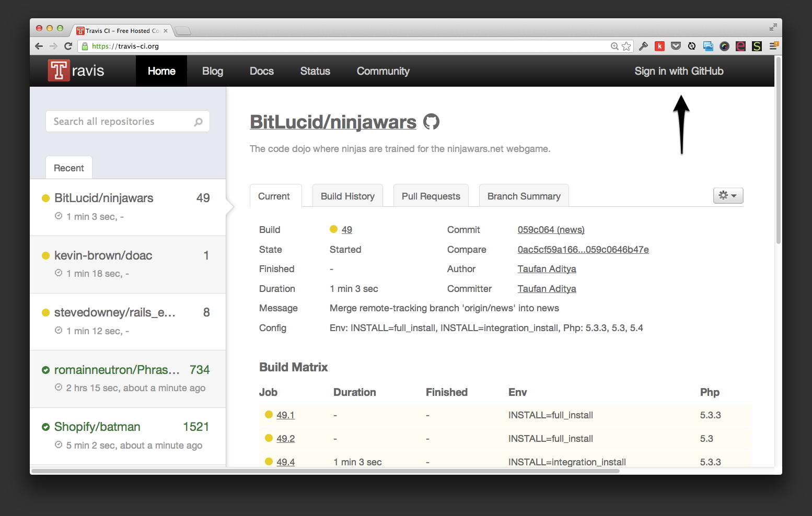Open the Blog nav item
The height and width of the screenshot is (516, 812).
tap(213, 71)
